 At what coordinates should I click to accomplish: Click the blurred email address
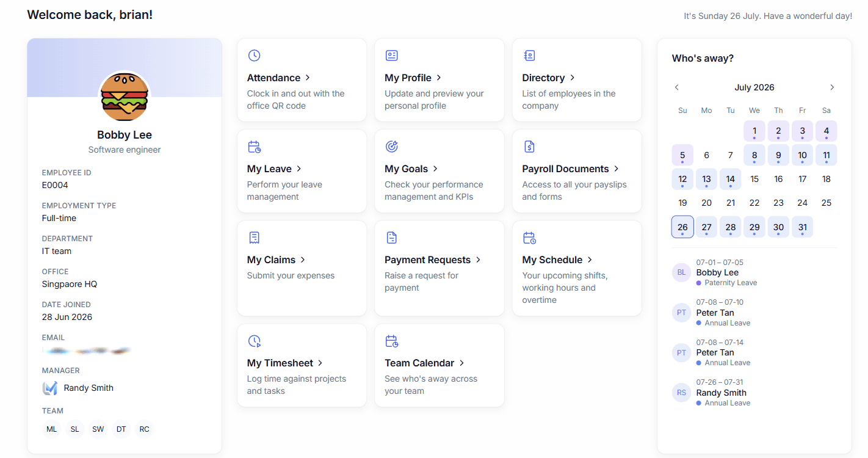click(x=87, y=351)
